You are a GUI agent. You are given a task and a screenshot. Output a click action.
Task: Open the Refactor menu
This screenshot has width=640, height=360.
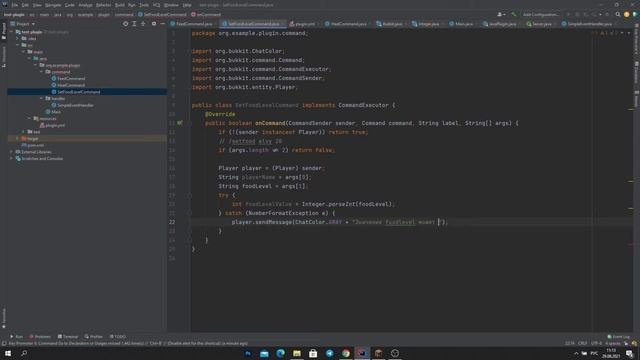click(103, 5)
